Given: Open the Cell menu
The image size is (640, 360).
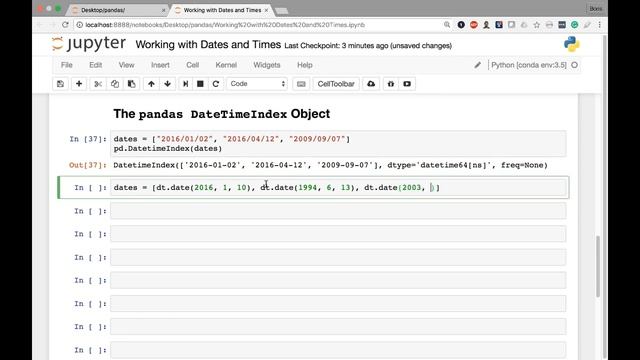Looking at the screenshot, I should tap(192, 65).
